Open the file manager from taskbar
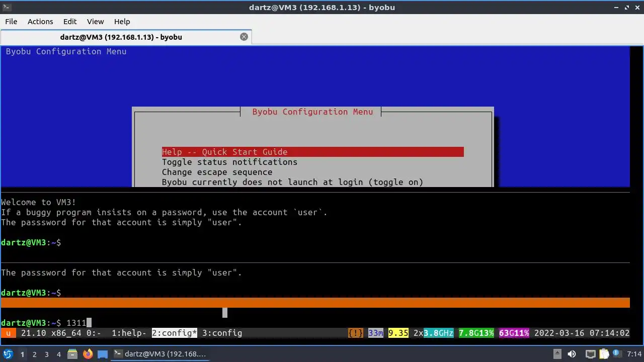 pyautogui.click(x=72, y=354)
